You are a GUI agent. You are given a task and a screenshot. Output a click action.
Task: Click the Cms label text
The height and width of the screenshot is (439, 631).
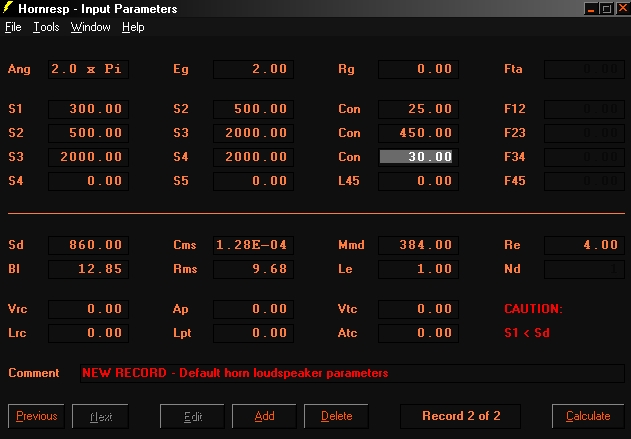coord(185,245)
